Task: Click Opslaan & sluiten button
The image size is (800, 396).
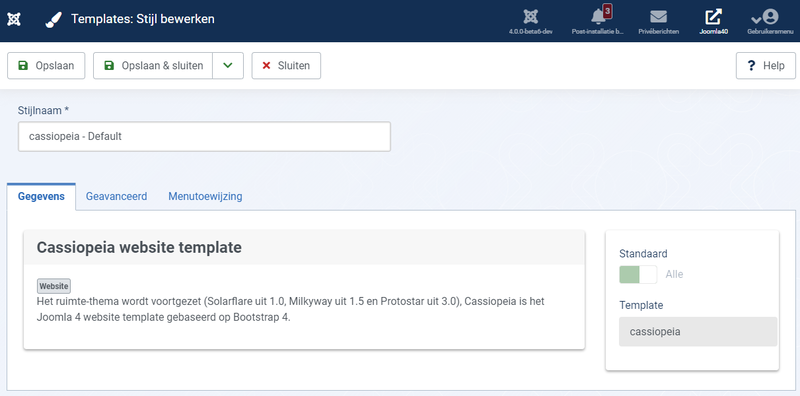Action: coord(153,66)
